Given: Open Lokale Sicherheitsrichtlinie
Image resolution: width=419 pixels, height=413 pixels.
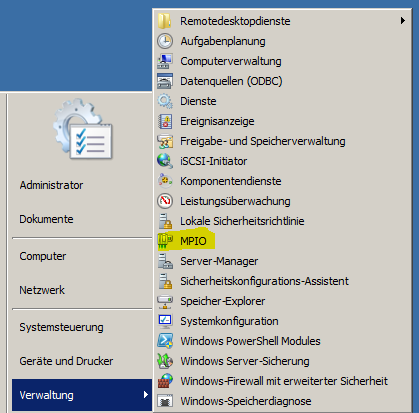Looking at the screenshot, I should point(282,221).
